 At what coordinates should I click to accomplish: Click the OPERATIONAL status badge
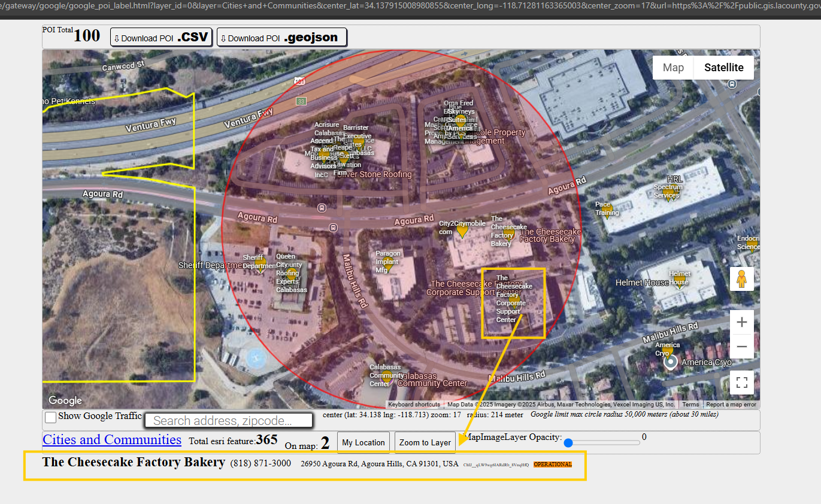click(x=553, y=464)
